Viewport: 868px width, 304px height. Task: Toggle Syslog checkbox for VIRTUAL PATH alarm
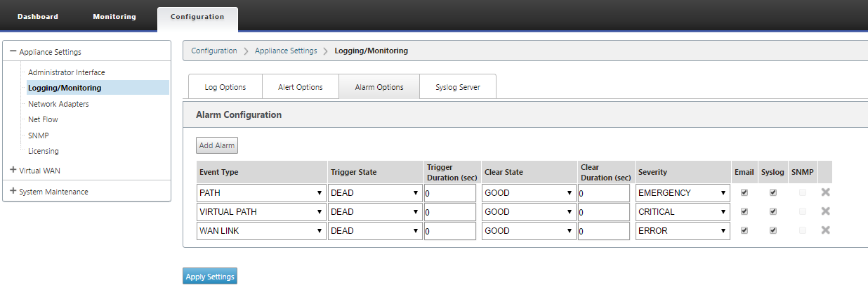click(773, 211)
